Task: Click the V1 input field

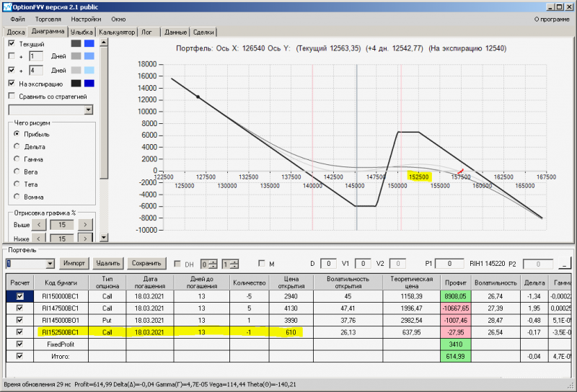Action: point(363,263)
